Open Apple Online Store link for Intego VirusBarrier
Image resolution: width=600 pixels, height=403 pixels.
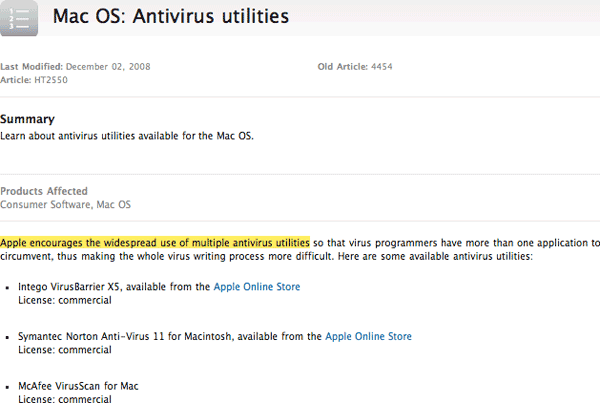click(256, 287)
